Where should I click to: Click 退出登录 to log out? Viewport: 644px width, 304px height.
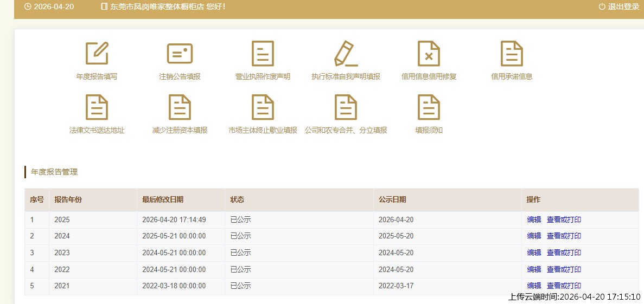point(619,7)
